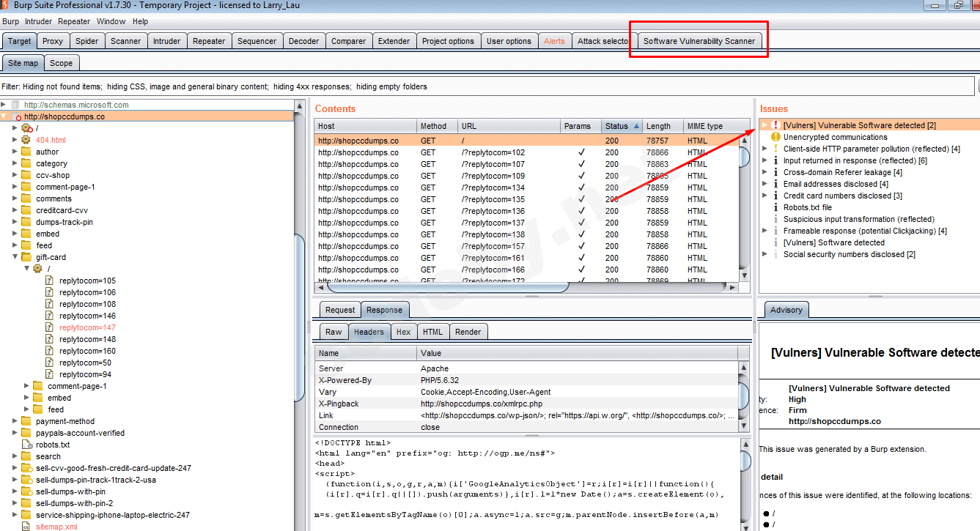Click the author folder icon
Screen dimensions: 980x531
coord(26,152)
